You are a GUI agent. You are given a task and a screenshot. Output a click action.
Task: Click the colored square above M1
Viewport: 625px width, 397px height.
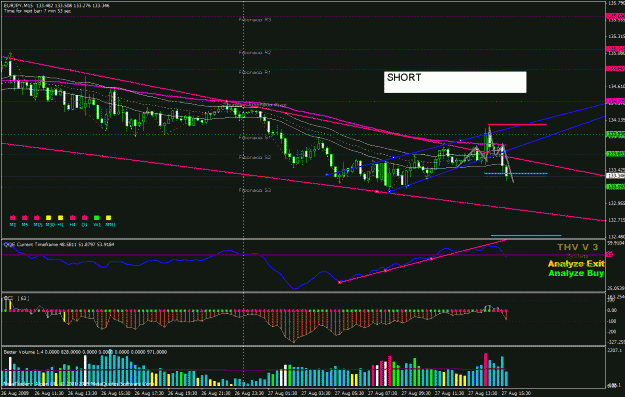[12, 218]
